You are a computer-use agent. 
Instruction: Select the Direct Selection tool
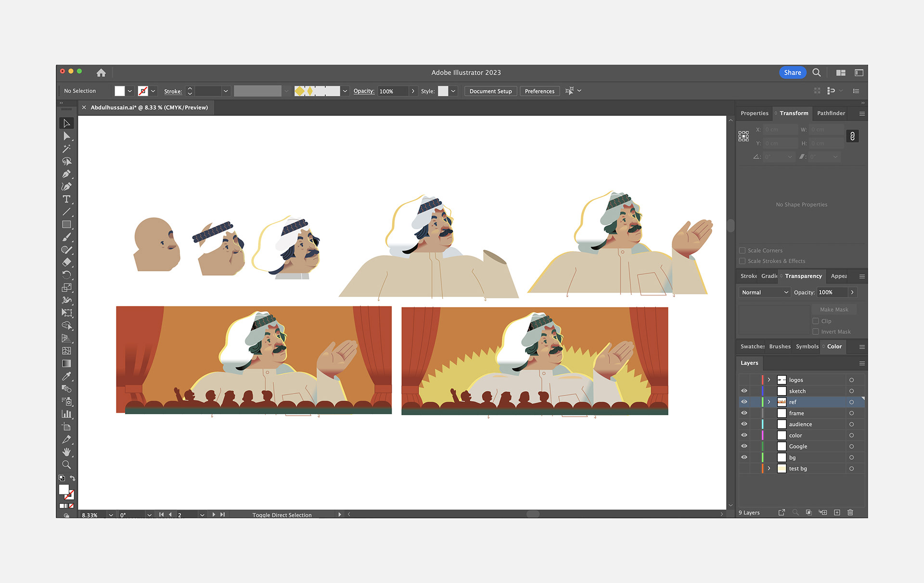pos(67,136)
